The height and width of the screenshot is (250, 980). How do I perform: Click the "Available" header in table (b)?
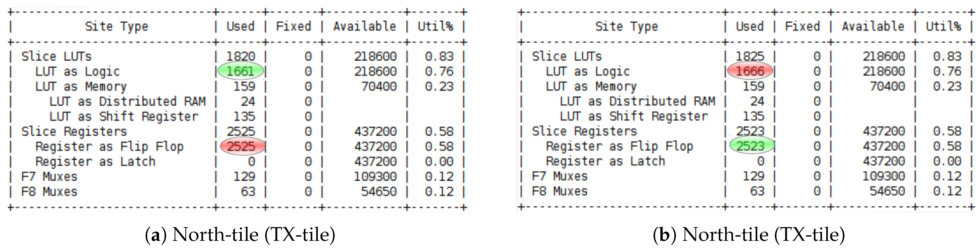(873, 26)
